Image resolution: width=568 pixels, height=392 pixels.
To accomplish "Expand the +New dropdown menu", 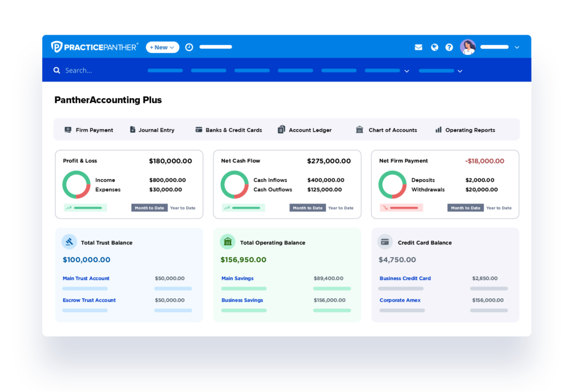I will pos(162,47).
